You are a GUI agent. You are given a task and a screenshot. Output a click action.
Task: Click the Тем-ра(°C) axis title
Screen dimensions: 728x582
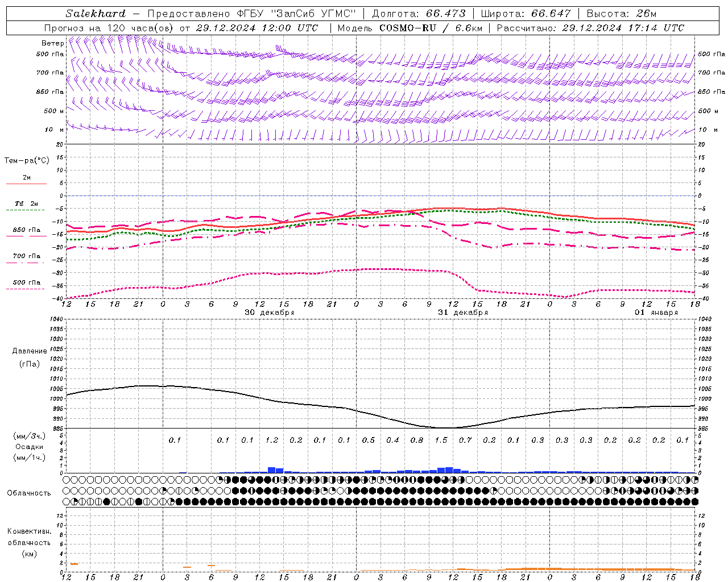[27, 161]
